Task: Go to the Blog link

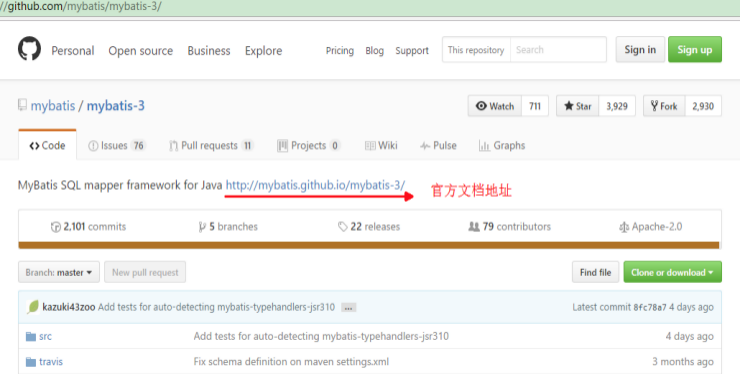Action: [x=374, y=51]
